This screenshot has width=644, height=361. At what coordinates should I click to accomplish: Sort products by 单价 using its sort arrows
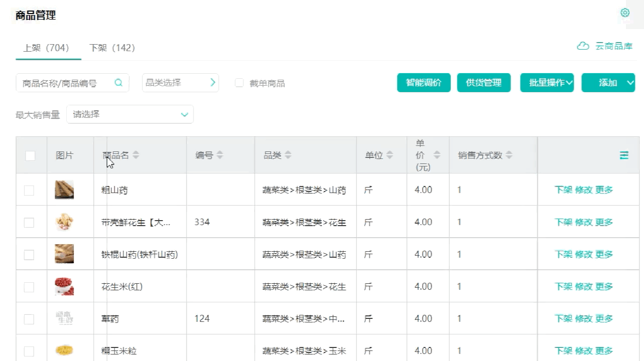point(437,155)
